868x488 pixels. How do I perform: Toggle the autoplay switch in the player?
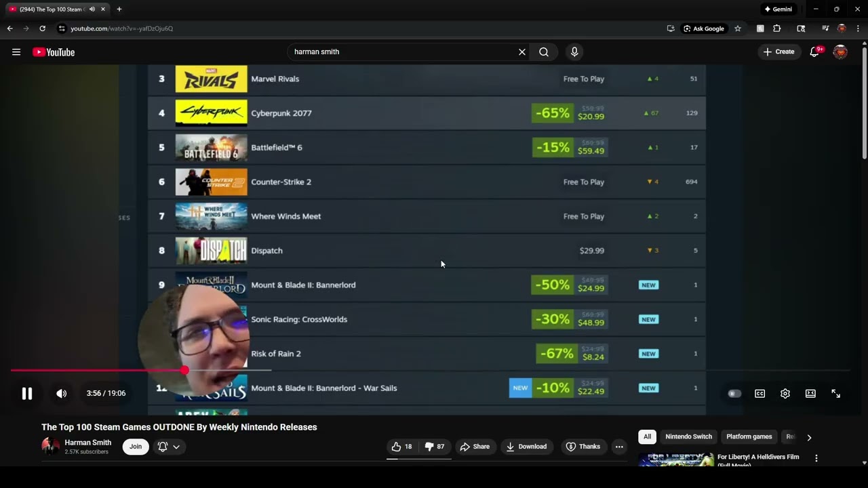point(734,393)
